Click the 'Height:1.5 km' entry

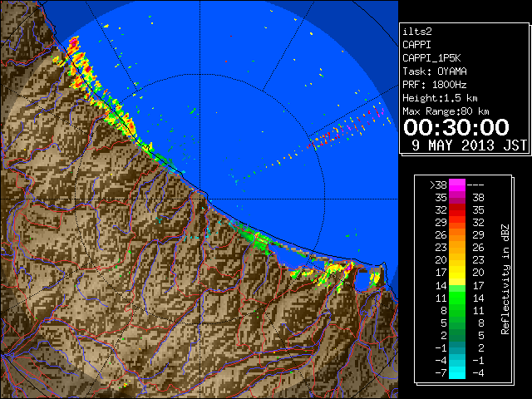pos(440,98)
